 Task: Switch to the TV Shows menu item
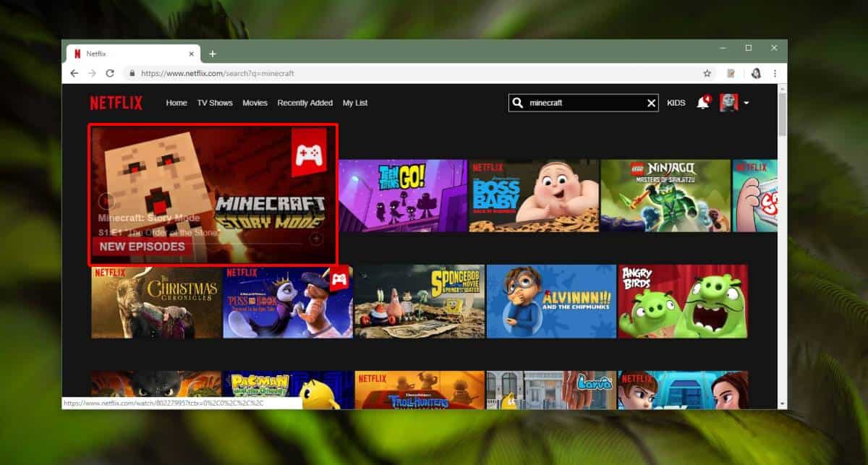coord(215,103)
